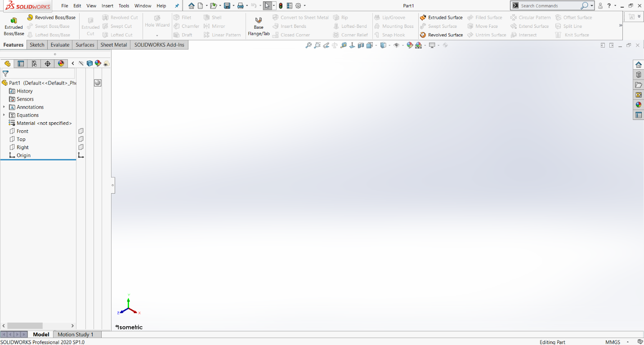Activate the Measure tool

[343, 45]
